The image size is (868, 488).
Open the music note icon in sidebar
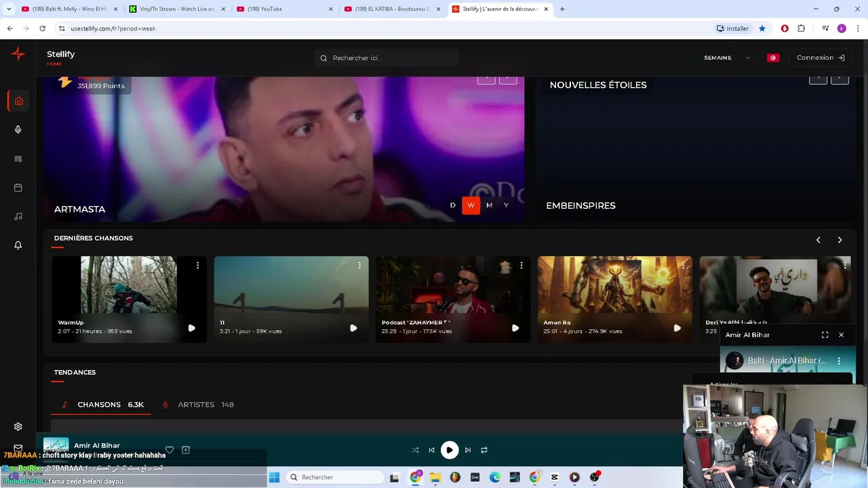tap(18, 216)
